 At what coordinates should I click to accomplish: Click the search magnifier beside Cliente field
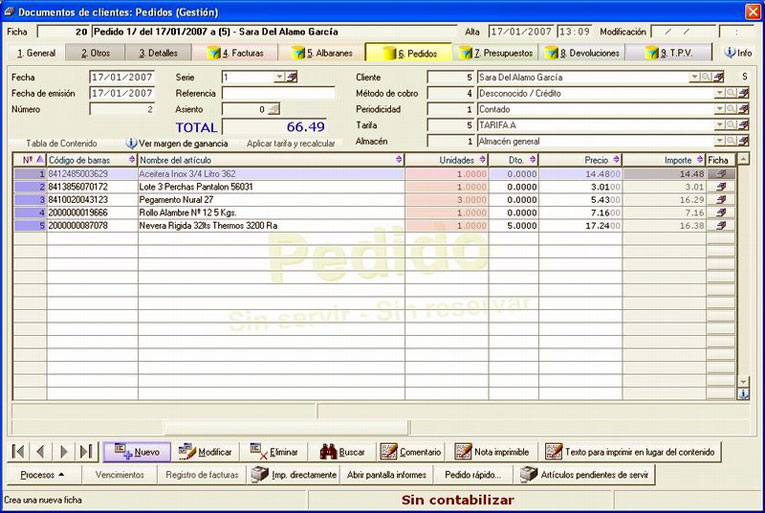tap(706, 77)
